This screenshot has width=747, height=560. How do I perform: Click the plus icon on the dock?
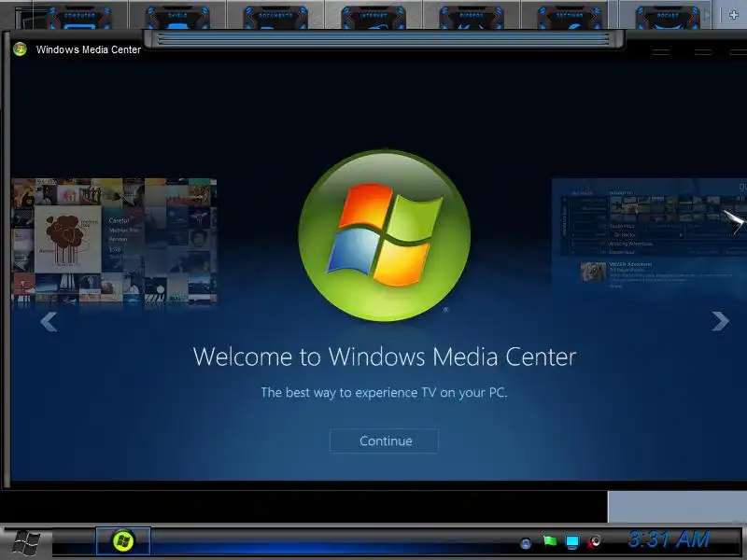click(x=734, y=15)
